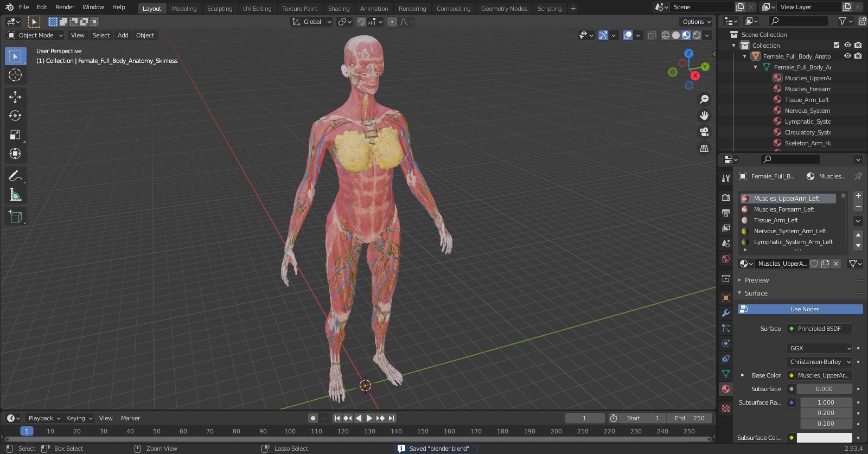
Task: Toggle auto keying record button
Action: click(x=313, y=418)
